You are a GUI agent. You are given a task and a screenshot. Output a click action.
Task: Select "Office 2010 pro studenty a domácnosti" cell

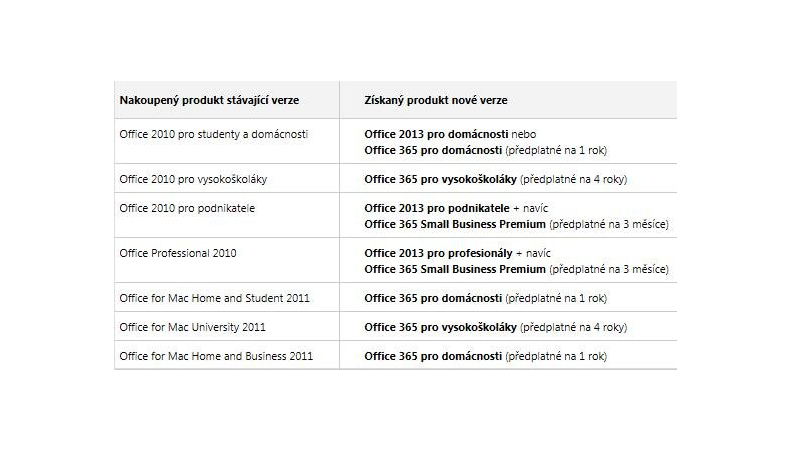pyautogui.click(x=213, y=134)
